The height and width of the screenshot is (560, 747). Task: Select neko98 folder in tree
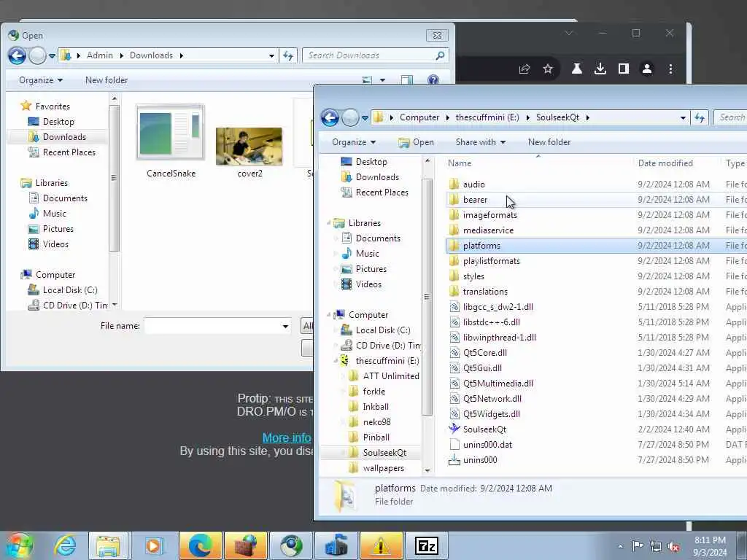(x=376, y=422)
